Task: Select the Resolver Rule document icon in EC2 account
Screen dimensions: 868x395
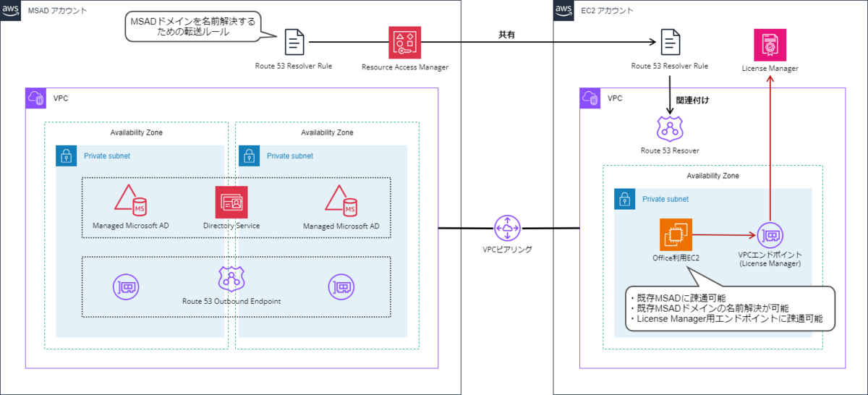Action: click(669, 42)
